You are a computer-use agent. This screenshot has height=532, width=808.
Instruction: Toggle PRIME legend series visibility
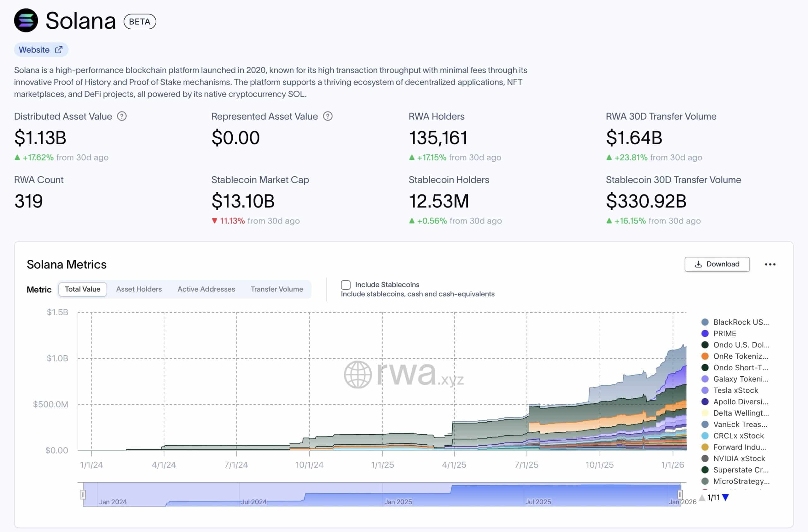pos(724,334)
